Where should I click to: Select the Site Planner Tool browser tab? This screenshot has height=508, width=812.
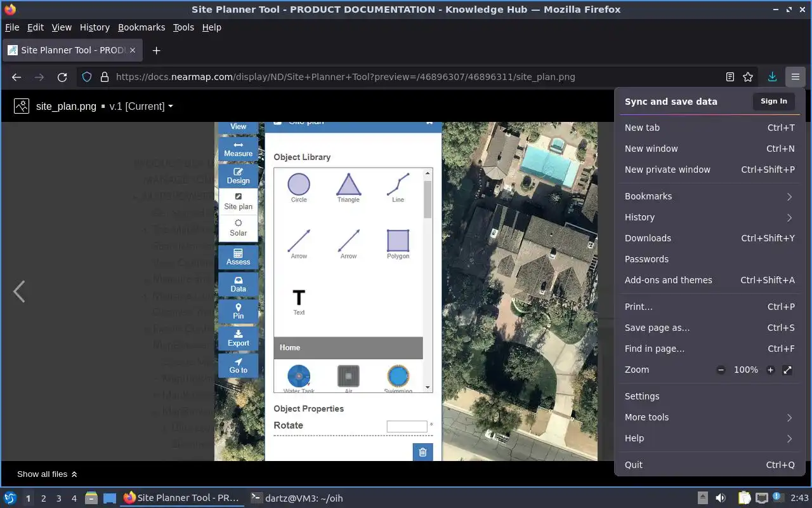pos(72,50)
